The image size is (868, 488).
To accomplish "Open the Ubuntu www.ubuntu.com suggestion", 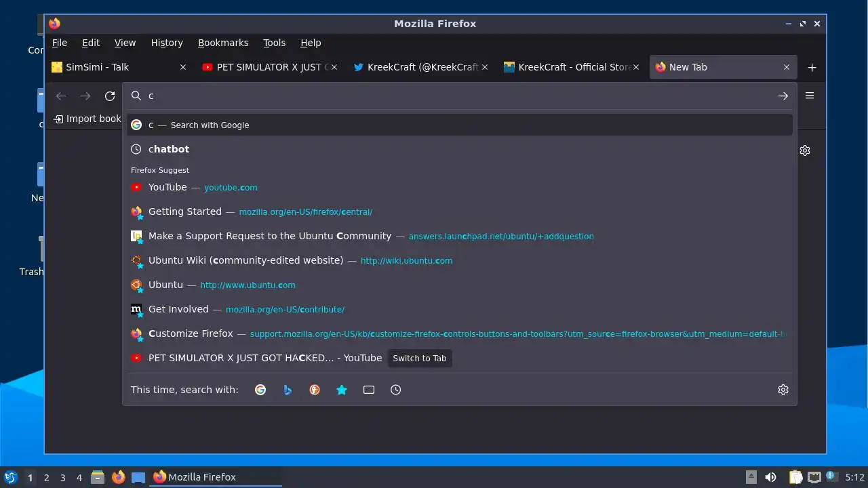I will [460, 285].
